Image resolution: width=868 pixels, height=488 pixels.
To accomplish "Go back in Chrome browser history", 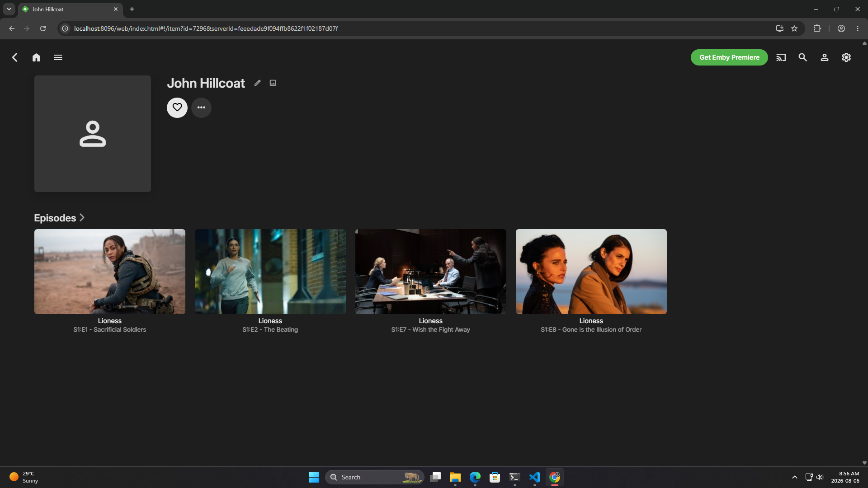I will click(x=12, y=28).
